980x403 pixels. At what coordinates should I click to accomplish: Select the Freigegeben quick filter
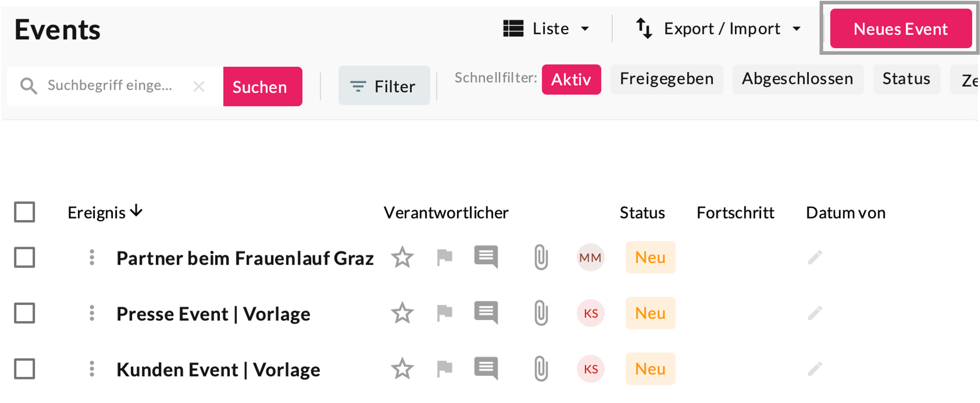666,79
